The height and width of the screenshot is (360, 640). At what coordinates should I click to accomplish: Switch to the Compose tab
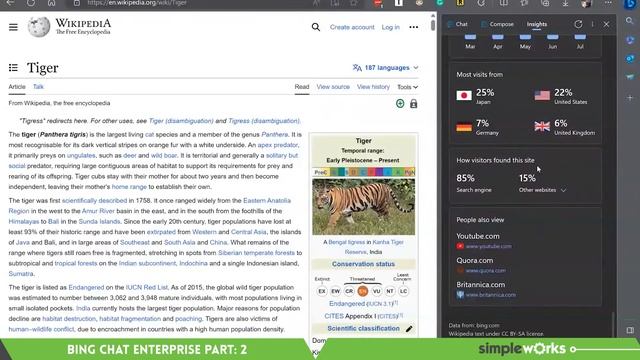[x=498, y=24]
